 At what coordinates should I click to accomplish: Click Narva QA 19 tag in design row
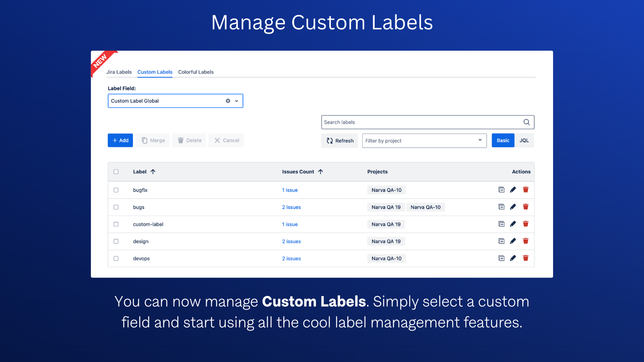coord(386,241)
